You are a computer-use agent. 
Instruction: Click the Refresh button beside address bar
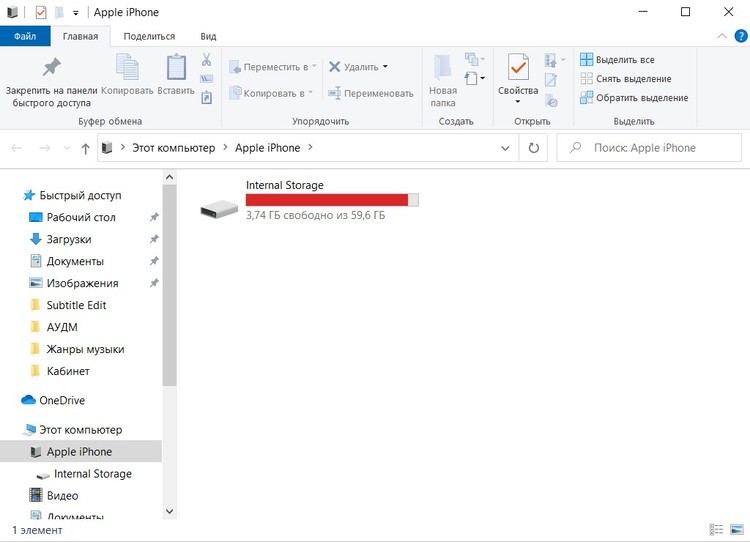point(534,148)
